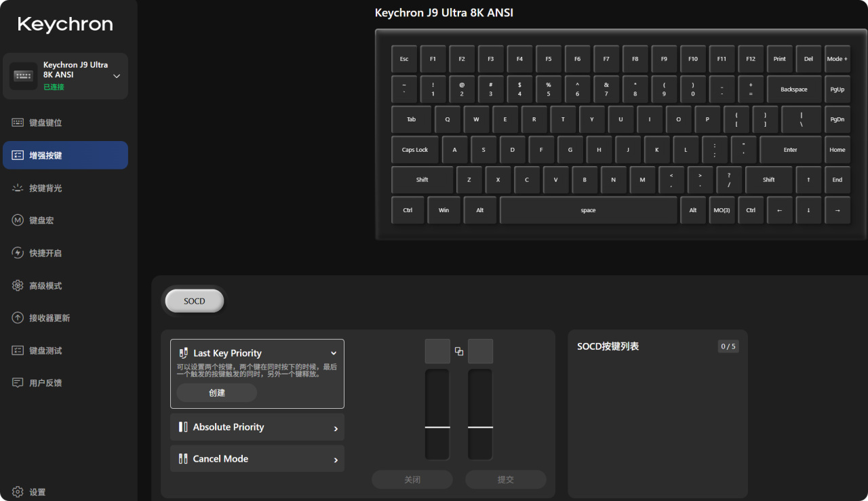Click the Backspace key
Screen dimensions: 868x501
pyautogui.click(x=794, y=89)
